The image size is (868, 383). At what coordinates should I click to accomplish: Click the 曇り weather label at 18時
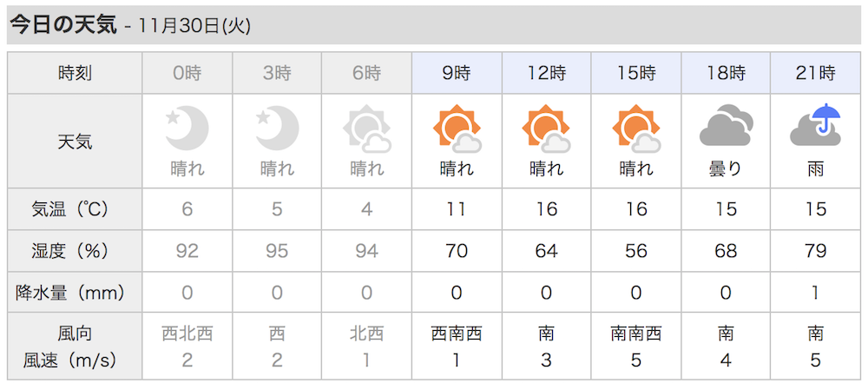726,168
